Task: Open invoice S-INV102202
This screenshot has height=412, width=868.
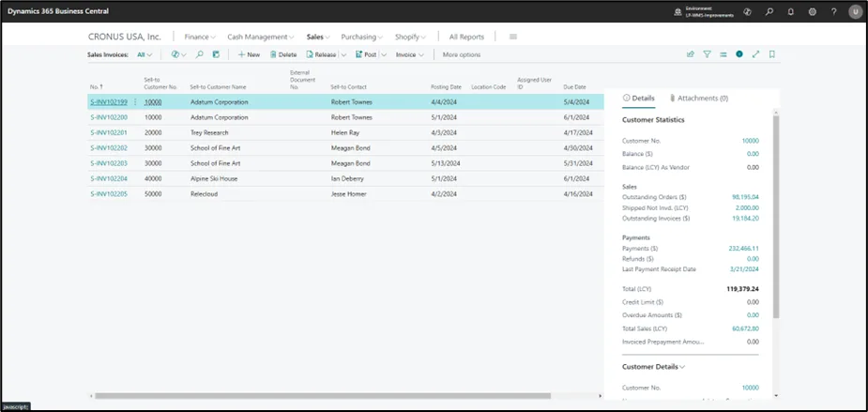Action: [109, 148]
